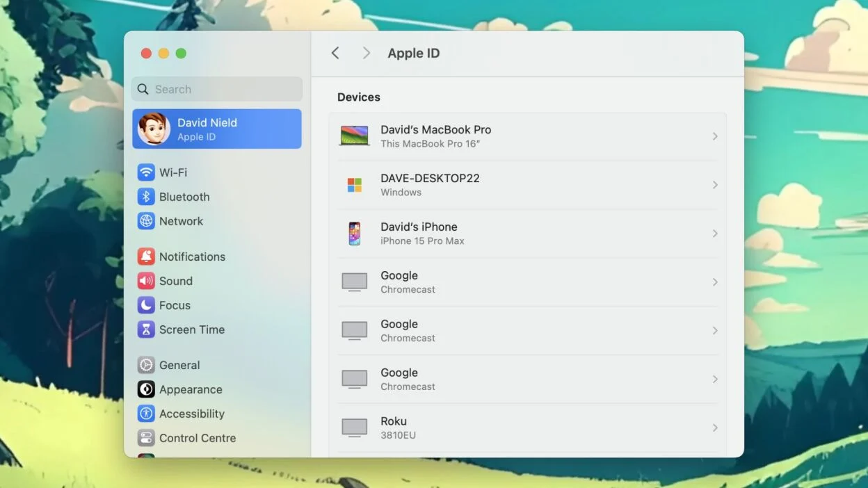Screen dimensions: 868x488
Task: Open General settings in sidebar
Action: tap(179, 365)
